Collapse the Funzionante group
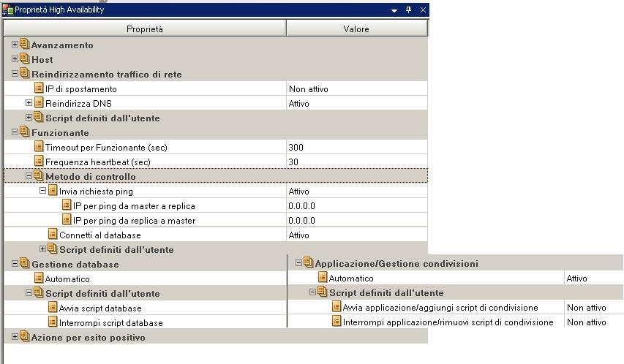 point(15,132)
